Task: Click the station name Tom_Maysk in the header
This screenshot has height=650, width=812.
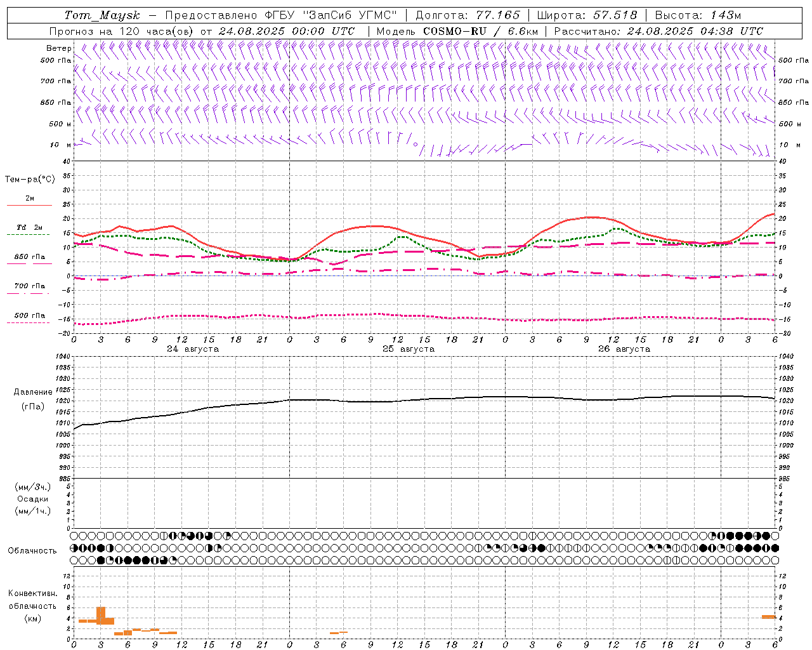Action: pyautogui.click(x=101, y=15)
